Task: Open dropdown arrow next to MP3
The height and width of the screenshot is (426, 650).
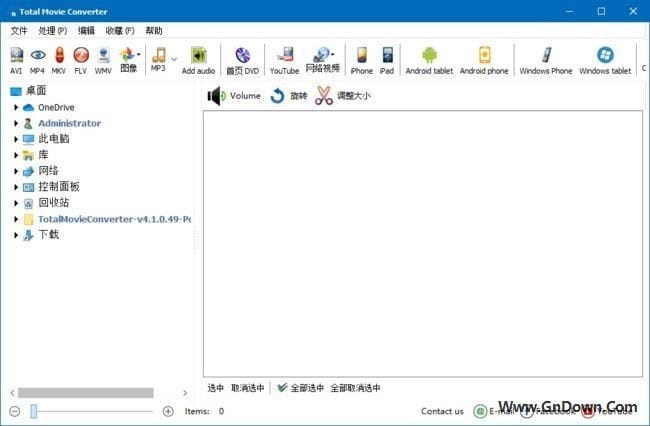Action: point(174,59)
